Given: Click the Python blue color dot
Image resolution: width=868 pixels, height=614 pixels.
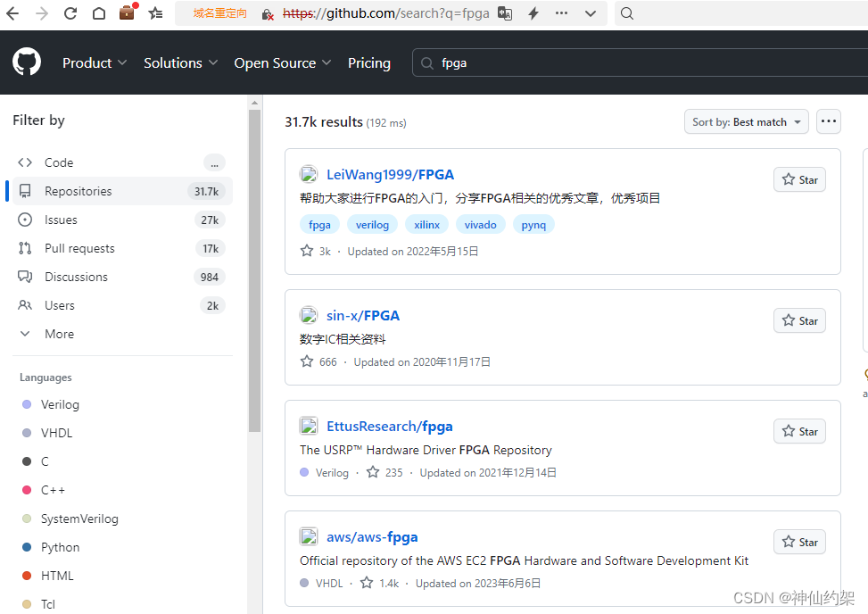Looking at the screenshot, I should (27, 547).
